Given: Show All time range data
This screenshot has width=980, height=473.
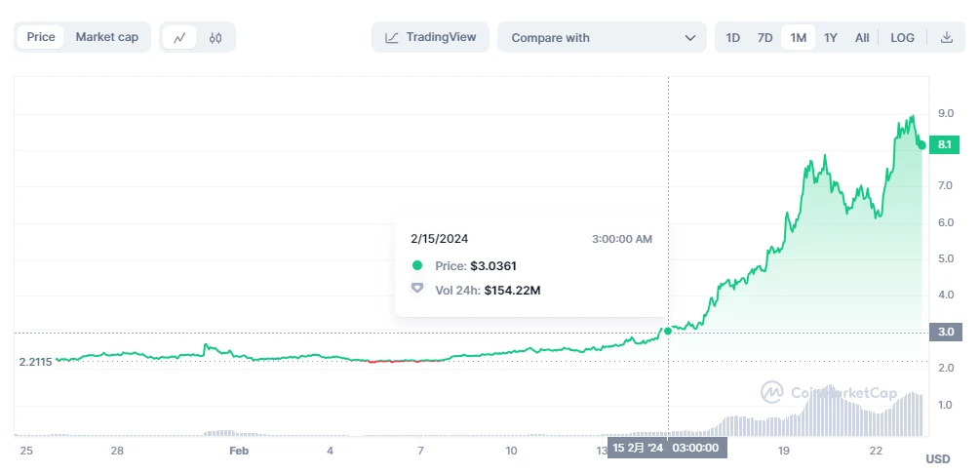Looking at the screenshot, I should 862,38.
